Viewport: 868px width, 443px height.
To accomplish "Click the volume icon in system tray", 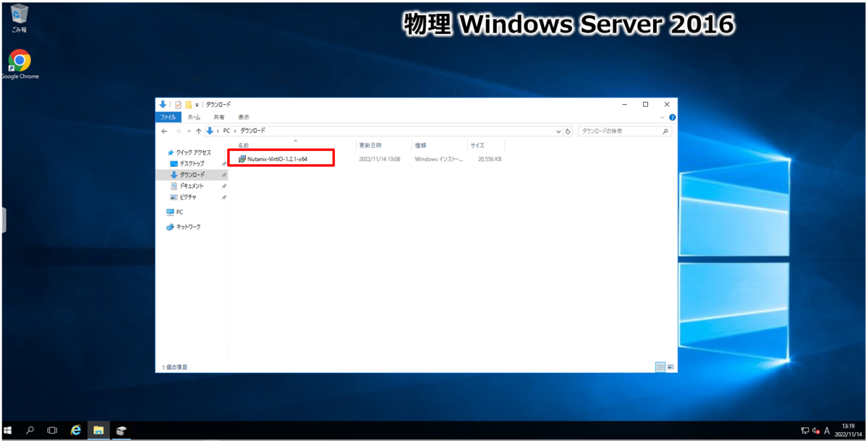I will [816, 431].
